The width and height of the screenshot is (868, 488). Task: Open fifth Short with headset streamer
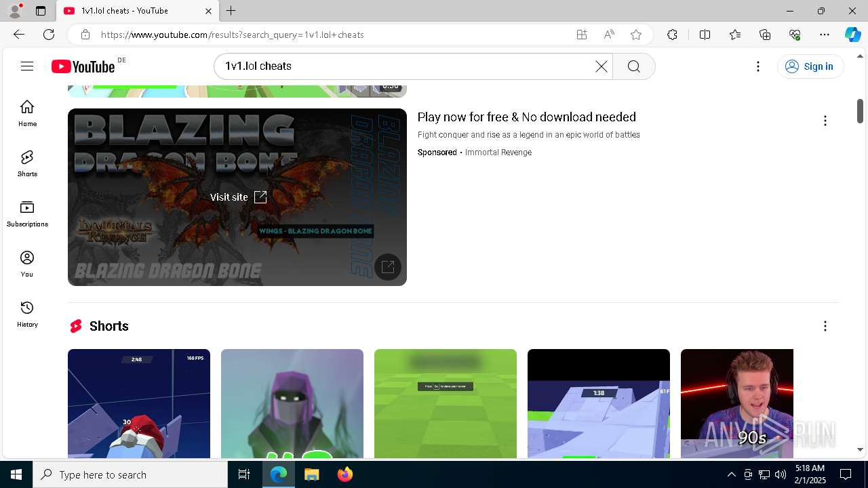click(737, 403)
